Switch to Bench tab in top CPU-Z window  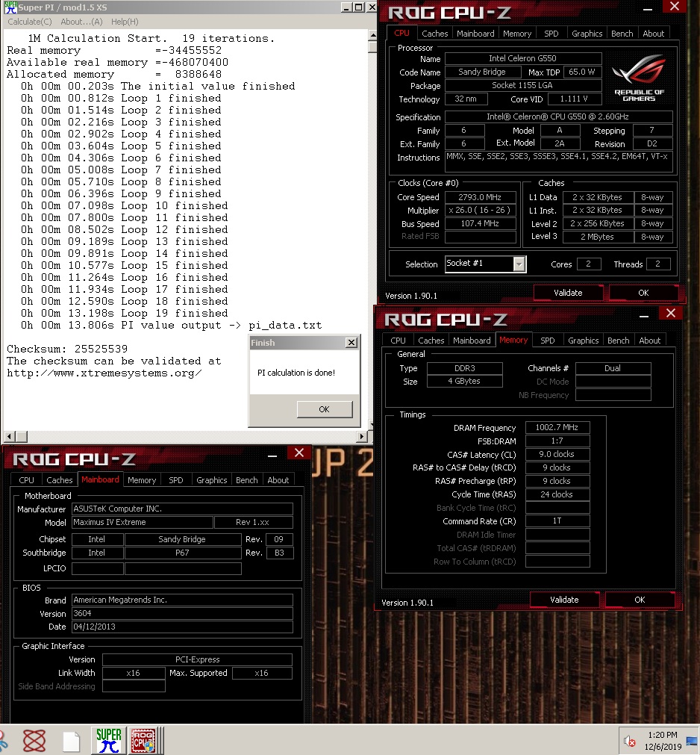(622, 34)
